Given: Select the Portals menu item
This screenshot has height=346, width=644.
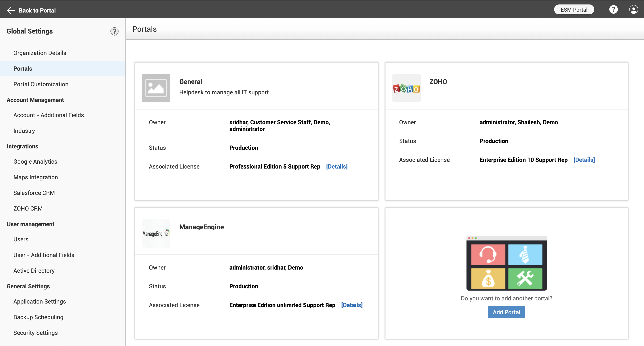Looking at the screenshot, I should [x=22, y=69].
